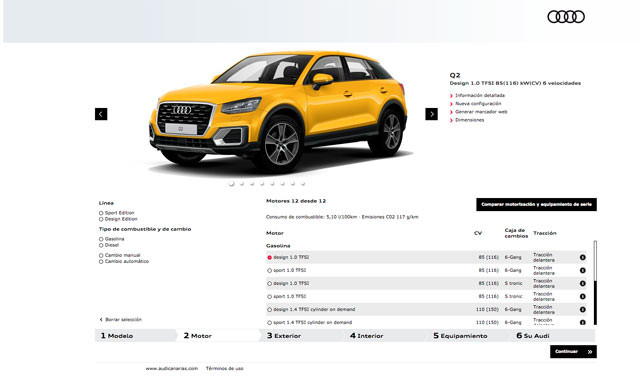The width and height of the screenshot is (640, 379).
Task: Open info icon for design 1.0 TFSI S tronic
Action: point(582,284)
